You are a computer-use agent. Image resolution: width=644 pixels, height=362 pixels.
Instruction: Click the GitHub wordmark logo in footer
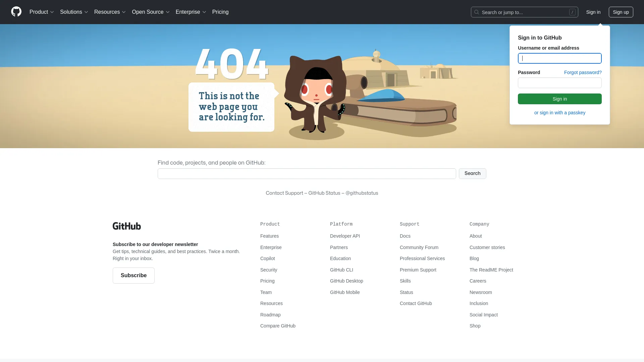click(x=127, y=226)
